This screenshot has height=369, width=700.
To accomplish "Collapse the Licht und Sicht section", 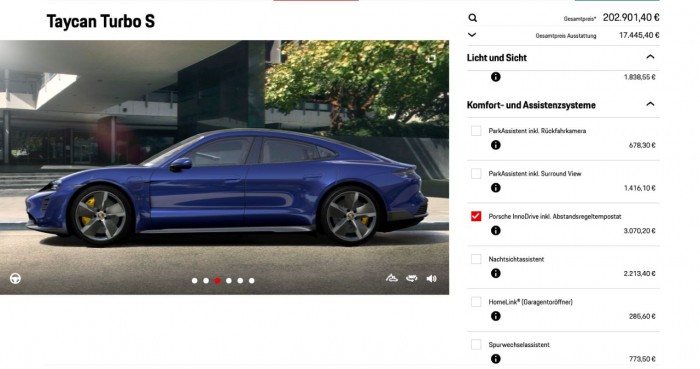I will pyautogui.click(x=650, y=57).
